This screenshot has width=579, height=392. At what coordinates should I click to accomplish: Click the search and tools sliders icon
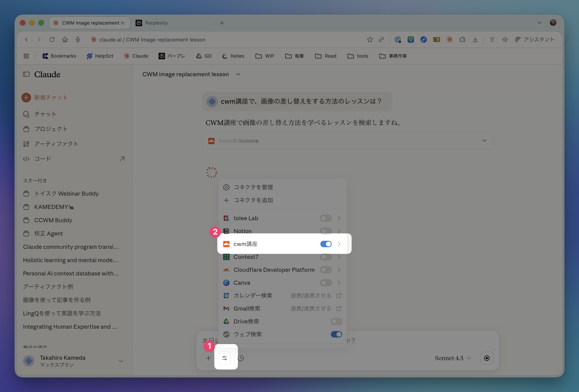click(224, 358)
